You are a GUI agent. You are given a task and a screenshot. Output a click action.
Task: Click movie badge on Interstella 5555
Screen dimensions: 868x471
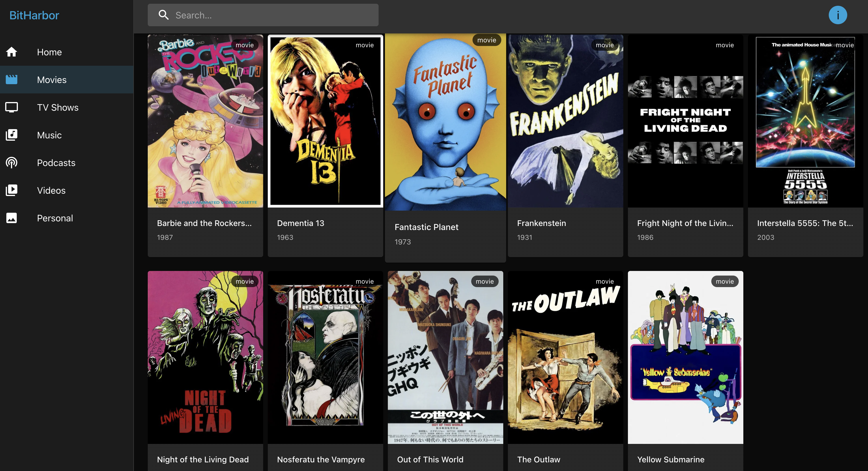pyautogui.click(x=844, y=45)
